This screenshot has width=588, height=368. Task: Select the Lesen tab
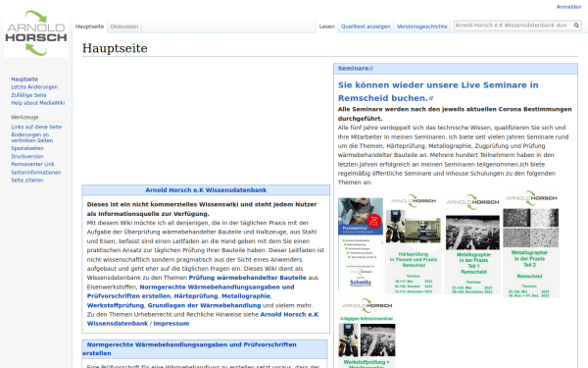click(326, 26)
